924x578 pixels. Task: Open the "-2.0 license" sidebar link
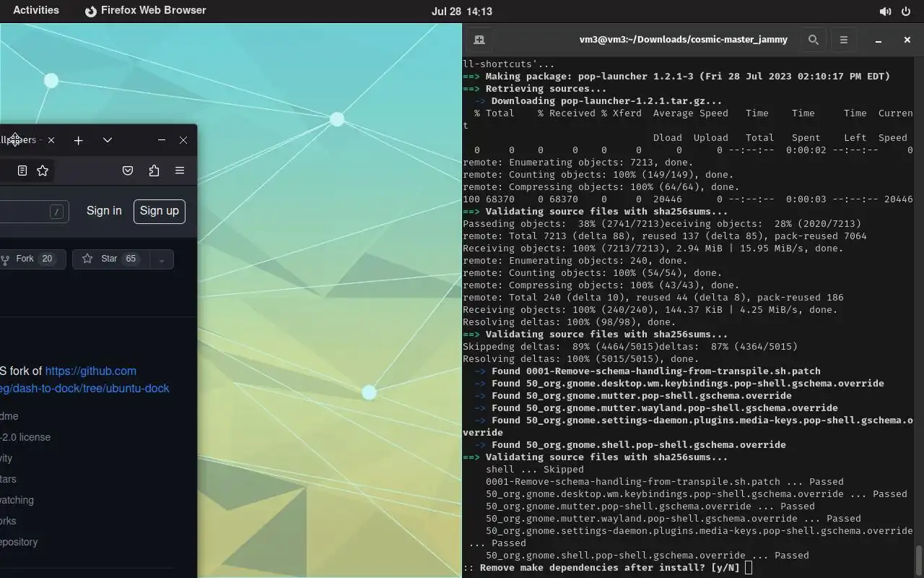pyautogui.click(x=25, y=437)
